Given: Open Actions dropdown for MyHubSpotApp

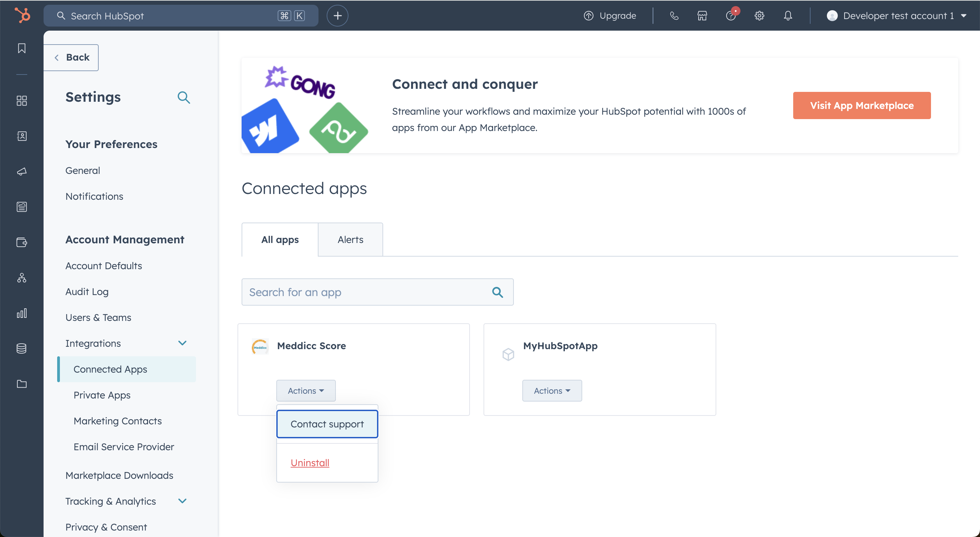Looking at the screenshot, I should pos(552,390).
